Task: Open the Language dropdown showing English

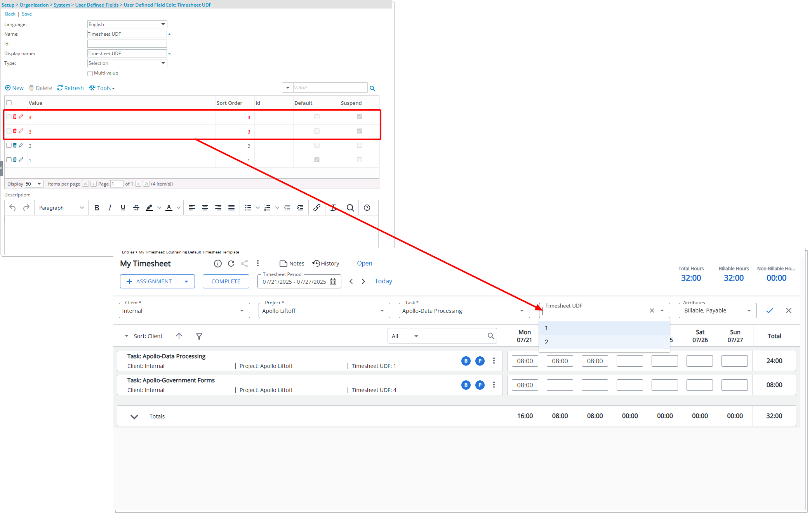Action: [127, 24]
